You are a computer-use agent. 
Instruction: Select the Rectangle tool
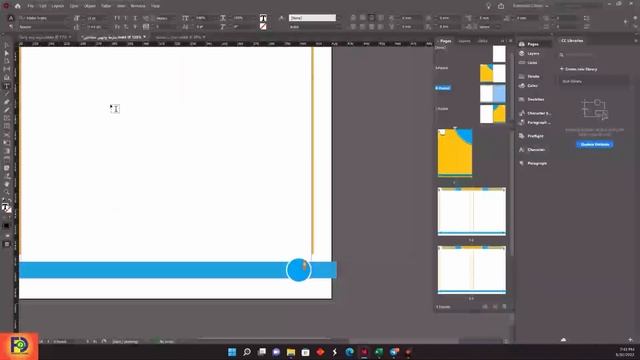coord(7,127)
